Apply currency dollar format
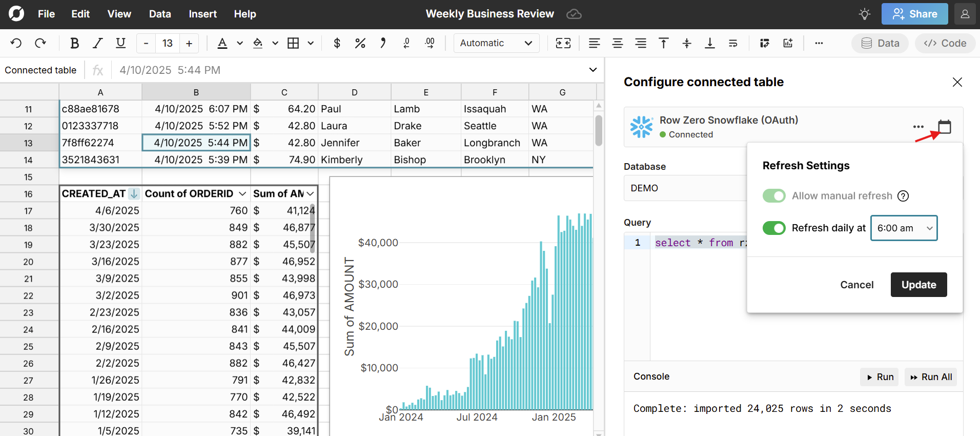The image size is (980, 436). tap(337, 44)
